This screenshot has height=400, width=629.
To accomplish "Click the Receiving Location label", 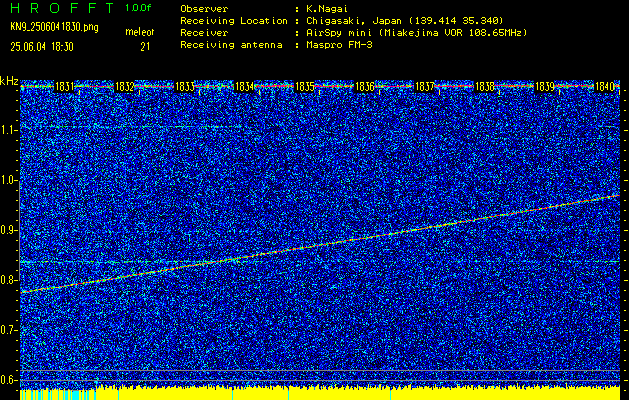I will (234, 20).
